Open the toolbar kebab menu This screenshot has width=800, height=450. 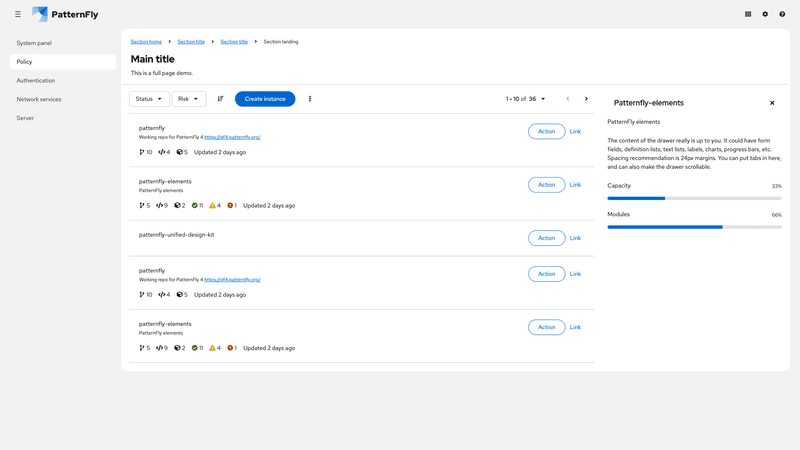tap(310, 99)
